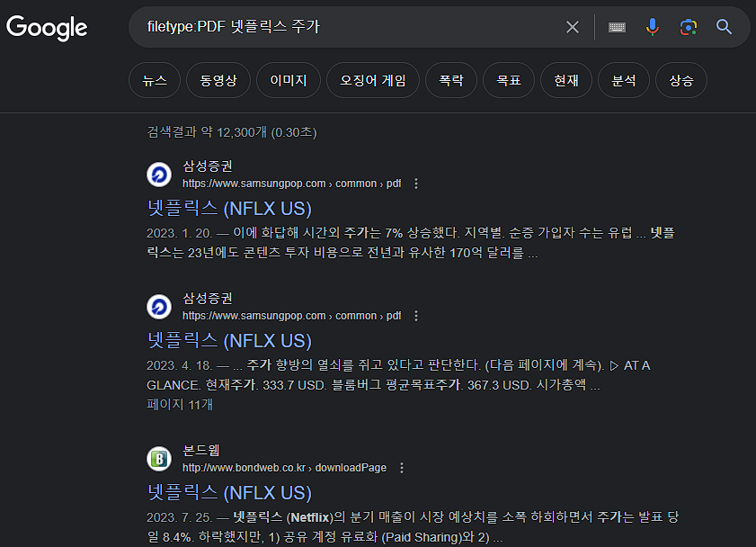Click the bondweb.co.kr downloadPage URL
Viewport: 756px width, 547px height.
pyautogui.click(x=284, y=468)
